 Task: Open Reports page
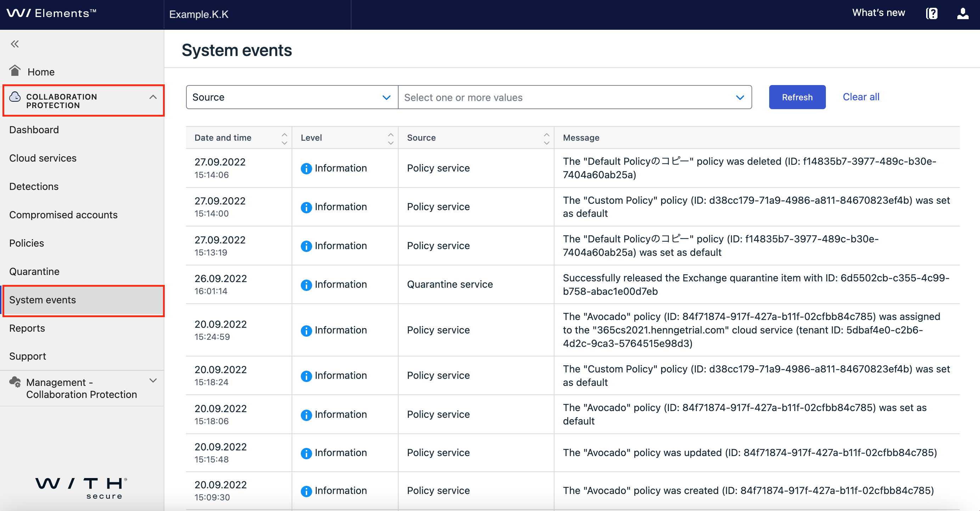click(x=27, y=328)
